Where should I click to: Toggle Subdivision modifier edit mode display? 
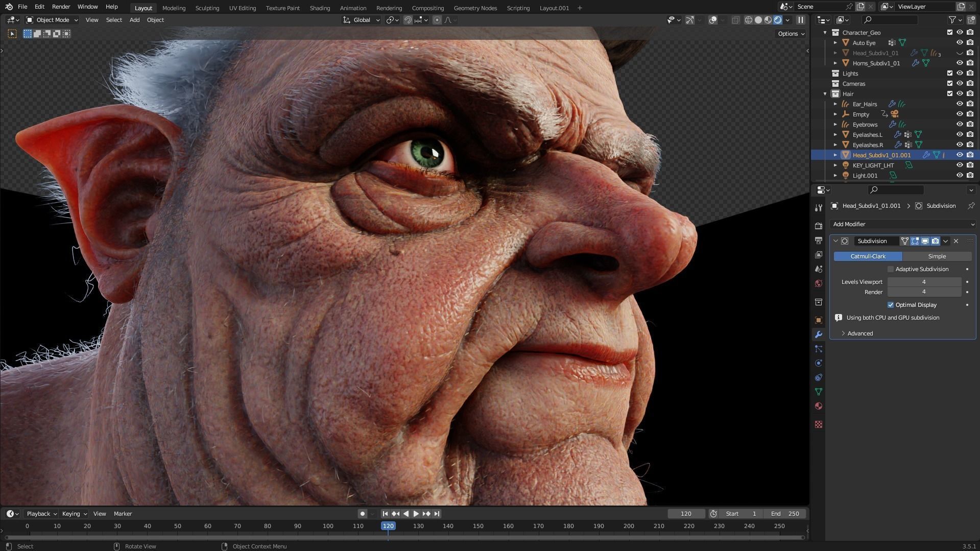915,241
